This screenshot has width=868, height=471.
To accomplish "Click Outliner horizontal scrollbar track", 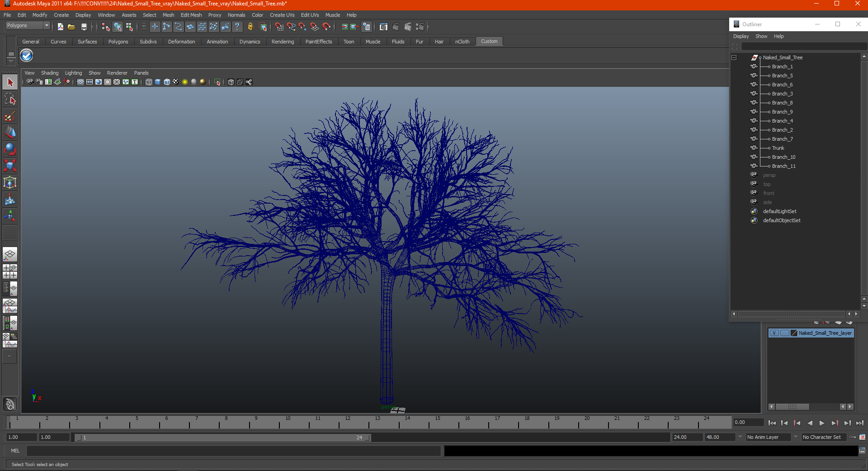I will [792, 314].
